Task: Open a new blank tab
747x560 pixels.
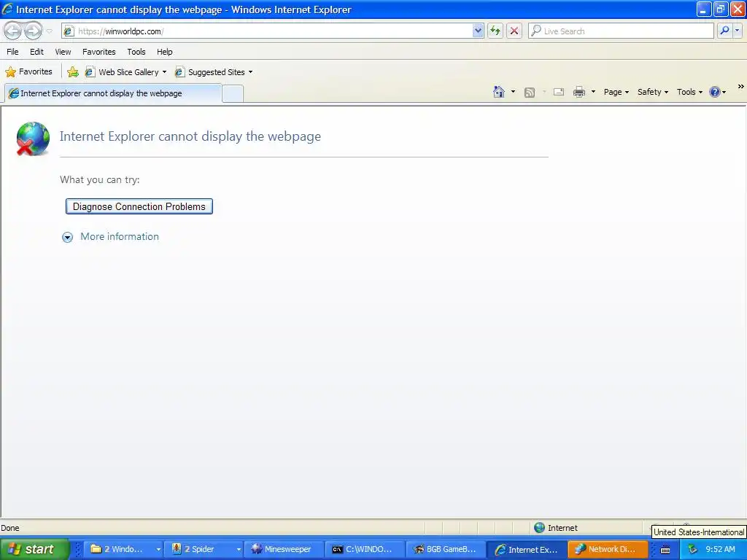Action: [233, 93]
